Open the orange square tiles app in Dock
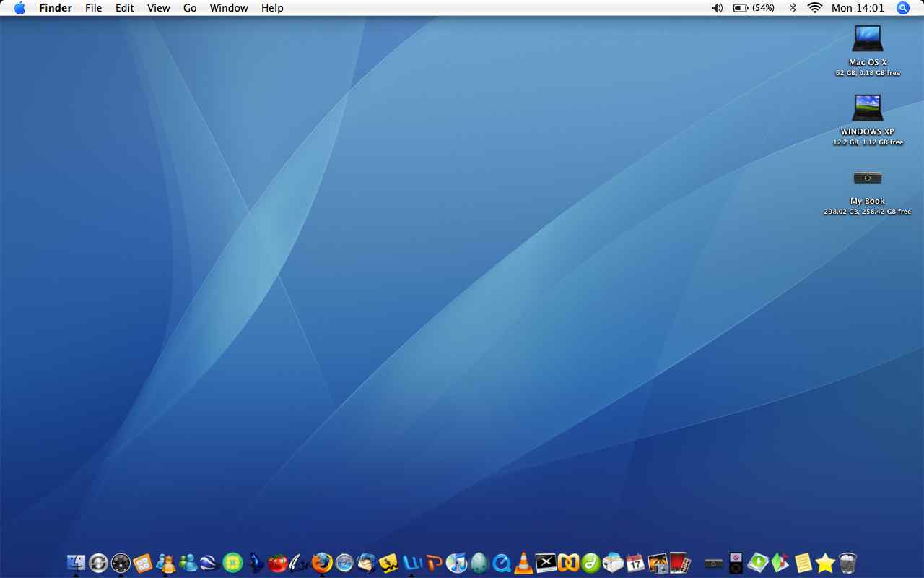 tap(143, 563)
